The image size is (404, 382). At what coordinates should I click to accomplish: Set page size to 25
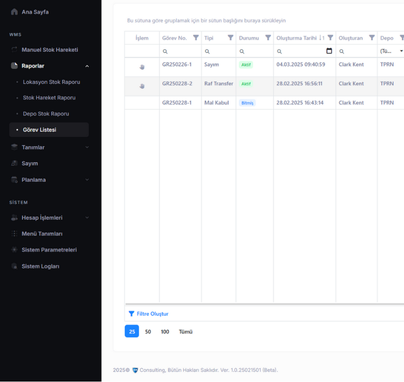[132, 331]
